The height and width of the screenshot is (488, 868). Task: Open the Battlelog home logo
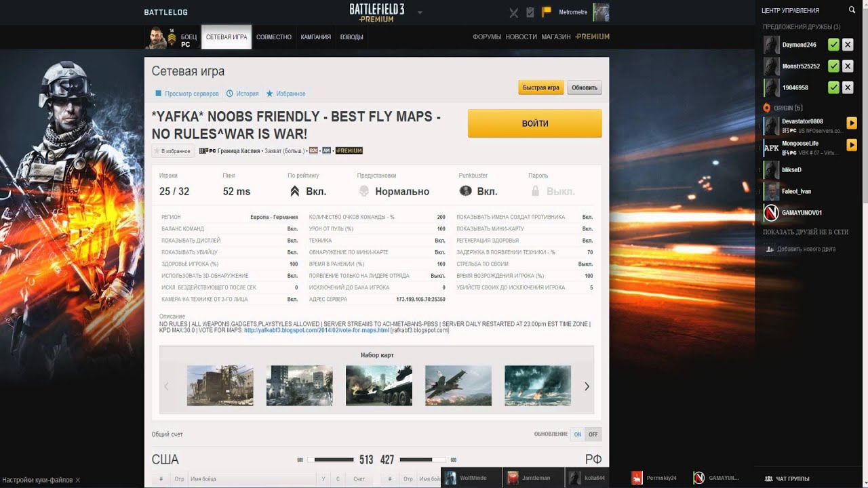[166, 12]
